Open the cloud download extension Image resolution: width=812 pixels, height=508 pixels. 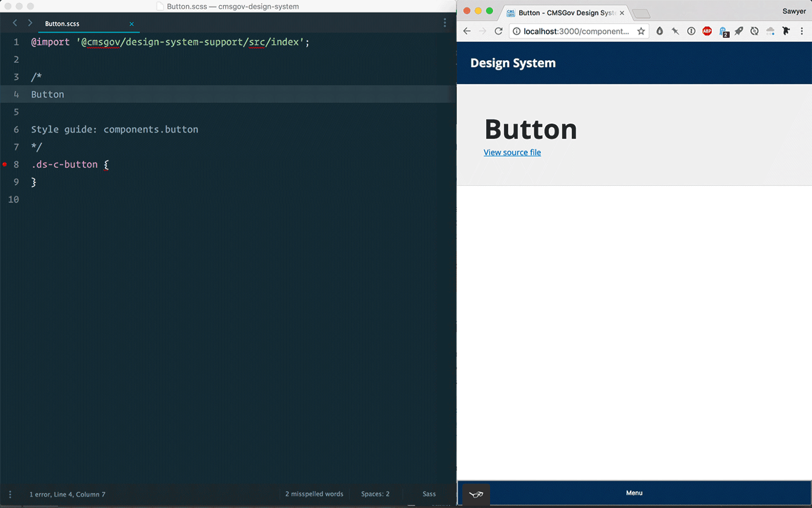click(771, 31)
